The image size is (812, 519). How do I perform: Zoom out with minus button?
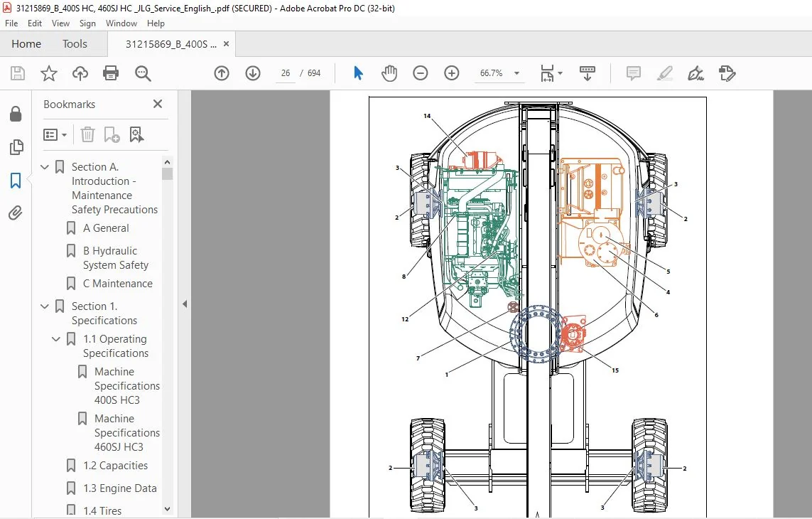pyautogui.click(x=421, y=73)
